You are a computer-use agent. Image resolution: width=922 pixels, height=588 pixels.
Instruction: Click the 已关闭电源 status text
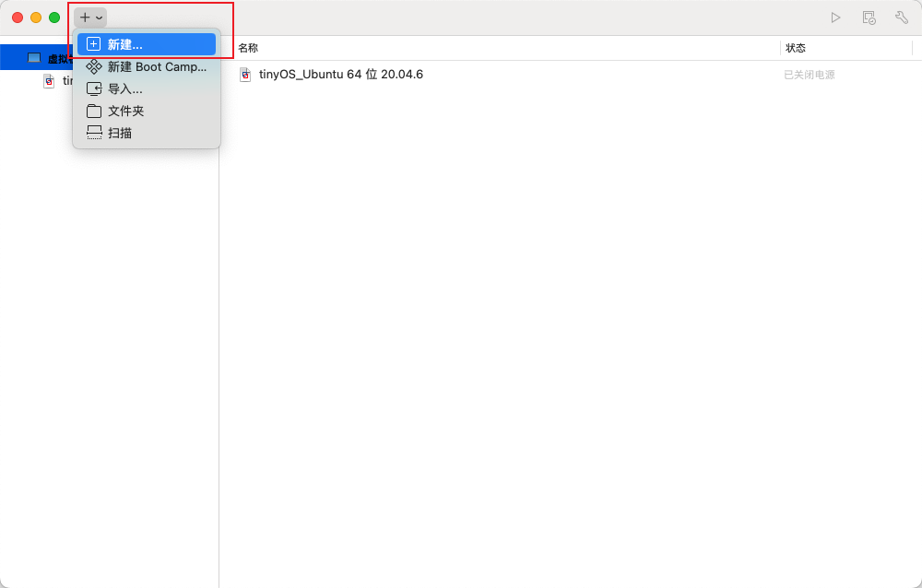(x=810, y=75)
